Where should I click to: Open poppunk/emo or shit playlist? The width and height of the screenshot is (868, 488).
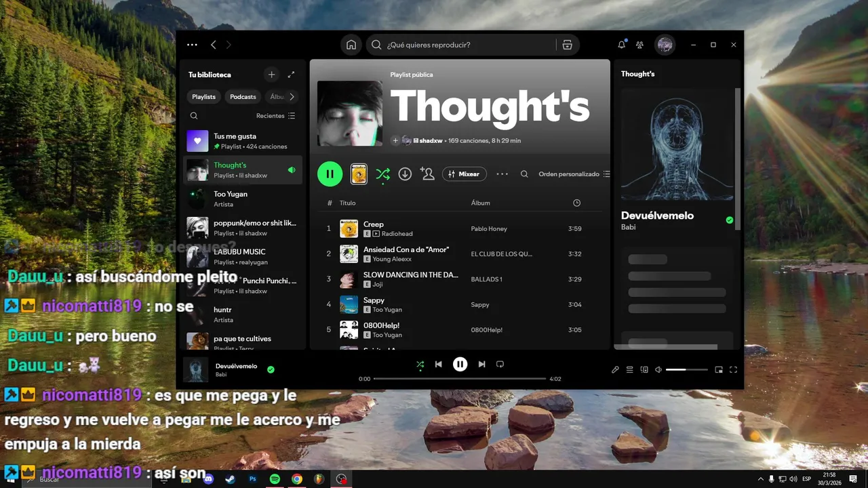(x=243, y=228)
